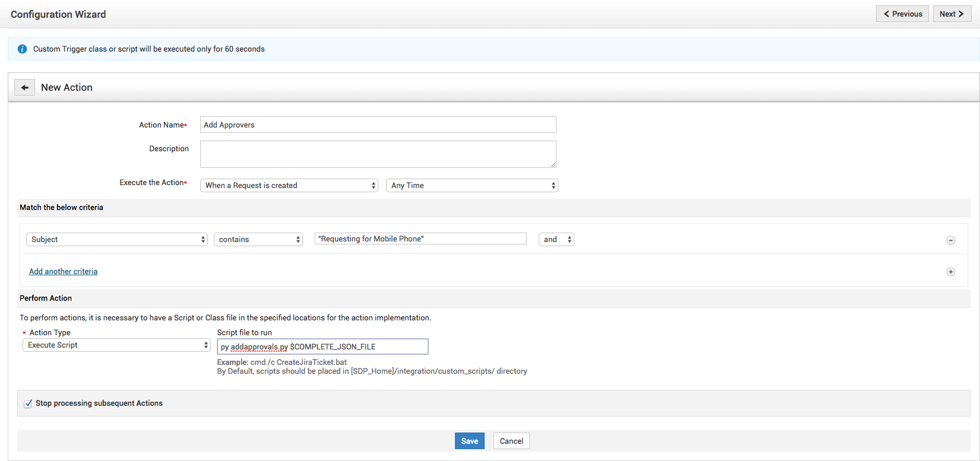Click the 'Script file to run' label
980x461 pixels.
[245, 333]
